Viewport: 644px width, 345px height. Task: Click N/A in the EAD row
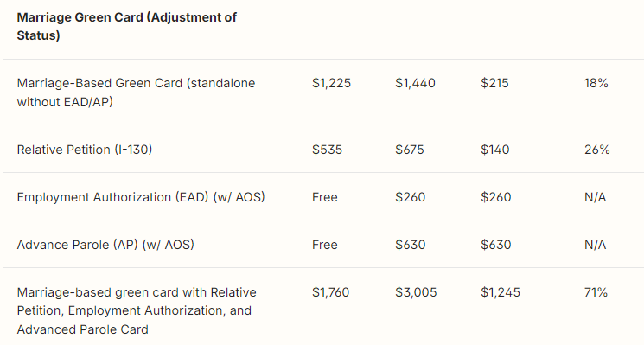pos(595,197)
